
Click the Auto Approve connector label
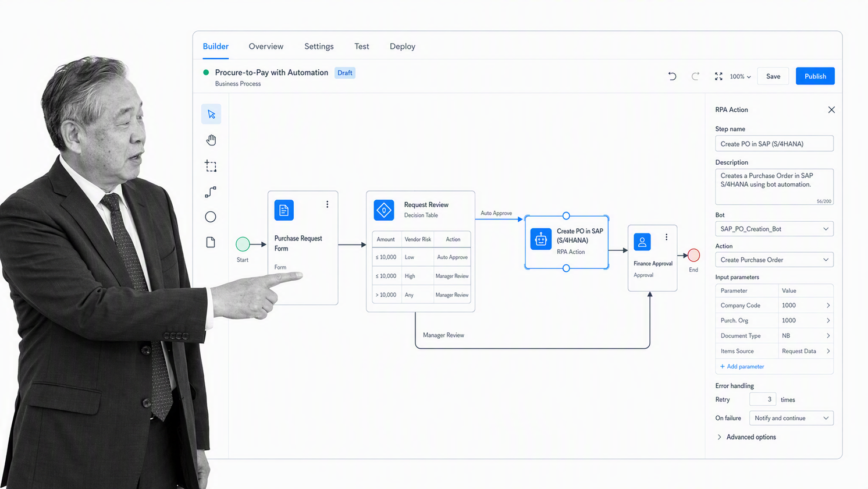click(x=496, y=213)
